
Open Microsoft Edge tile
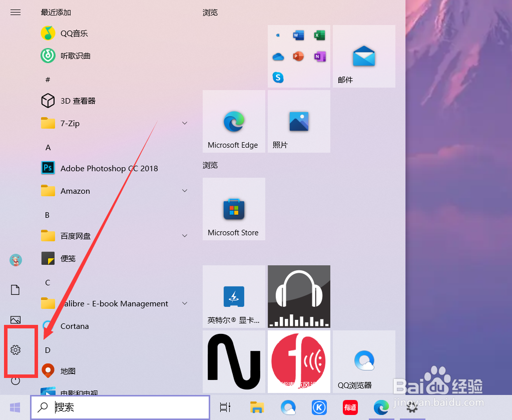234,122
